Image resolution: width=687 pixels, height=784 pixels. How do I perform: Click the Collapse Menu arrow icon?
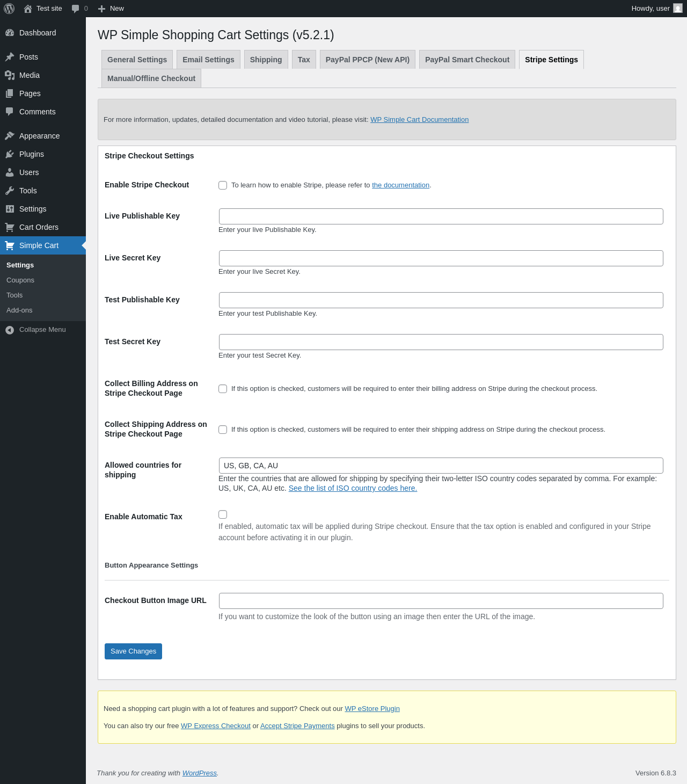[10, 330]
